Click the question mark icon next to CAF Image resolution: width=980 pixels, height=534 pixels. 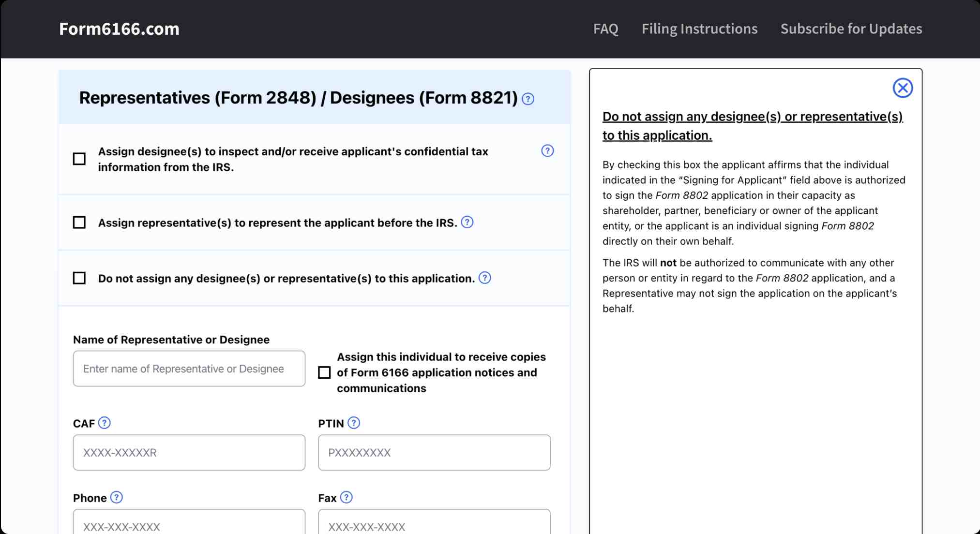click(104, 423)
